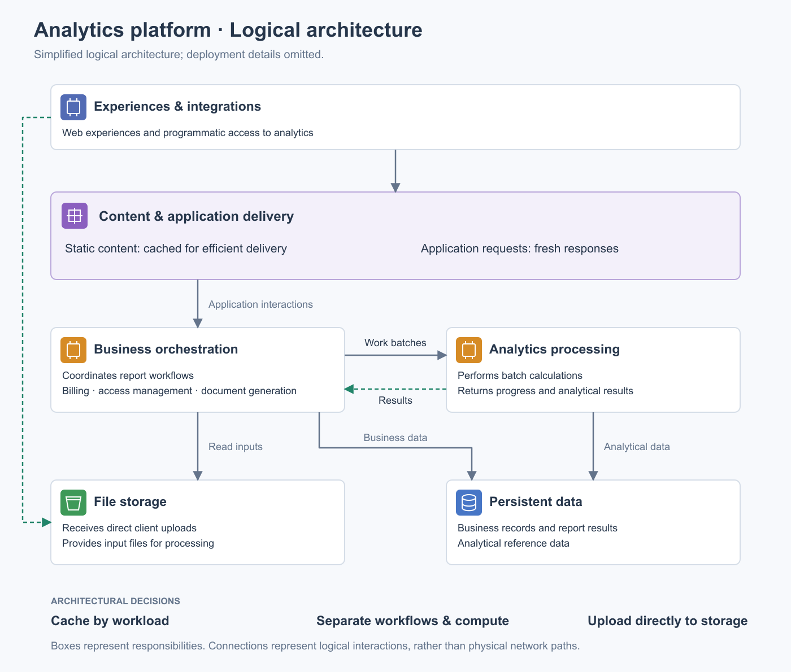
Task: Click the purple Content delivery grid icon
Action: coord(75,216)
